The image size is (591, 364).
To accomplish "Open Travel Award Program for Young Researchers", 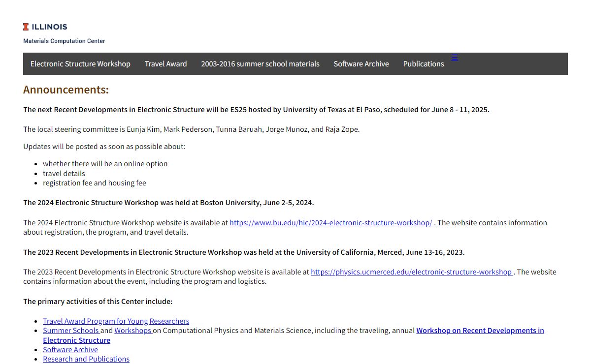I will pyautogui.click(x=116, y=321).
